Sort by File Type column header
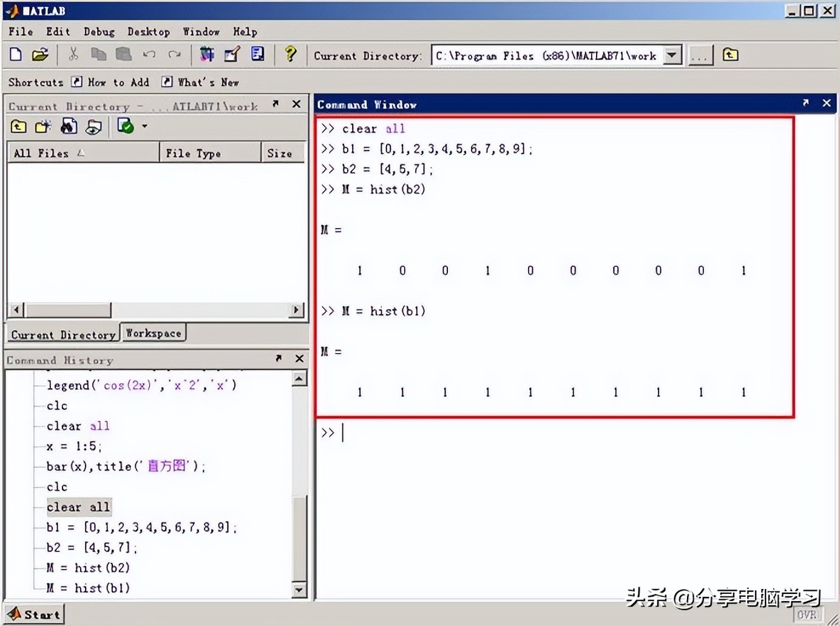 pyautogui.click(x=210, y=153)
